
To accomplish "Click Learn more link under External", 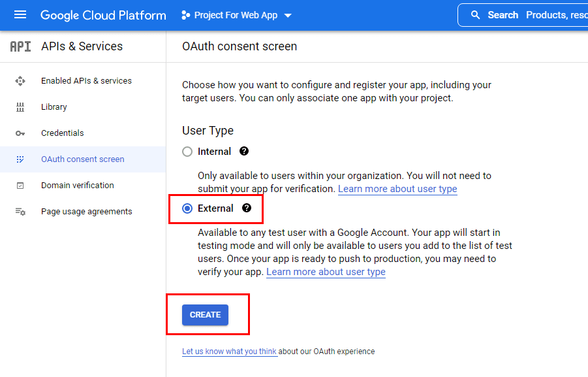I will pos(326,272).
